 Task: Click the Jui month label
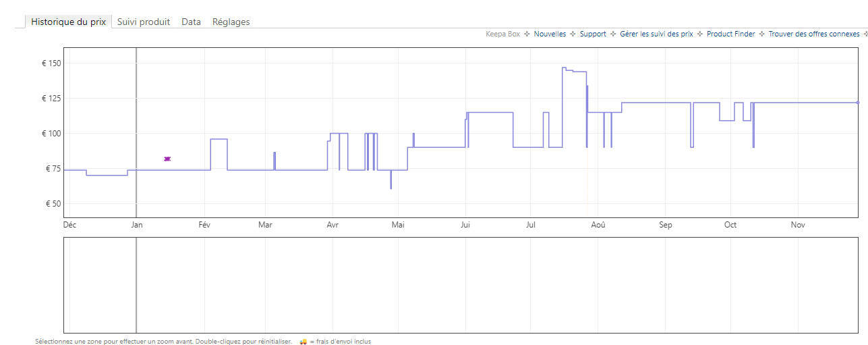pyautogui.click(x=465, y=225)
